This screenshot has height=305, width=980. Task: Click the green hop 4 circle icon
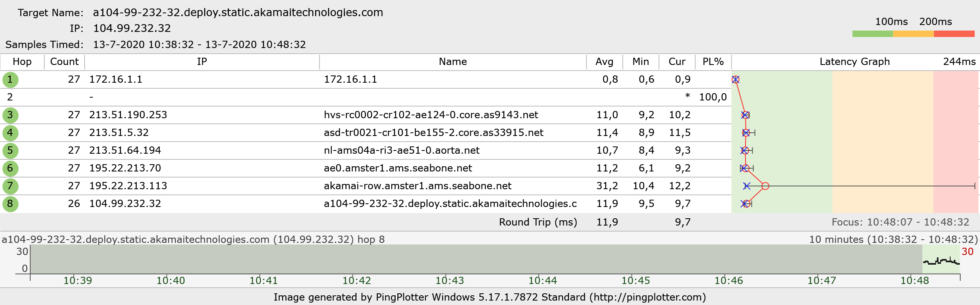[x=10, y=133]
